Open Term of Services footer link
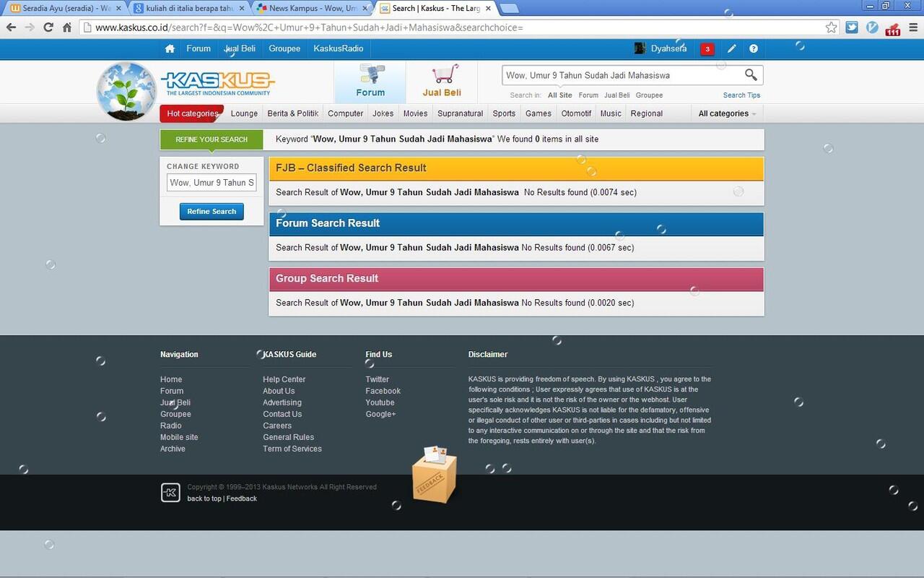924x578 pixels. tap(292, 449)
